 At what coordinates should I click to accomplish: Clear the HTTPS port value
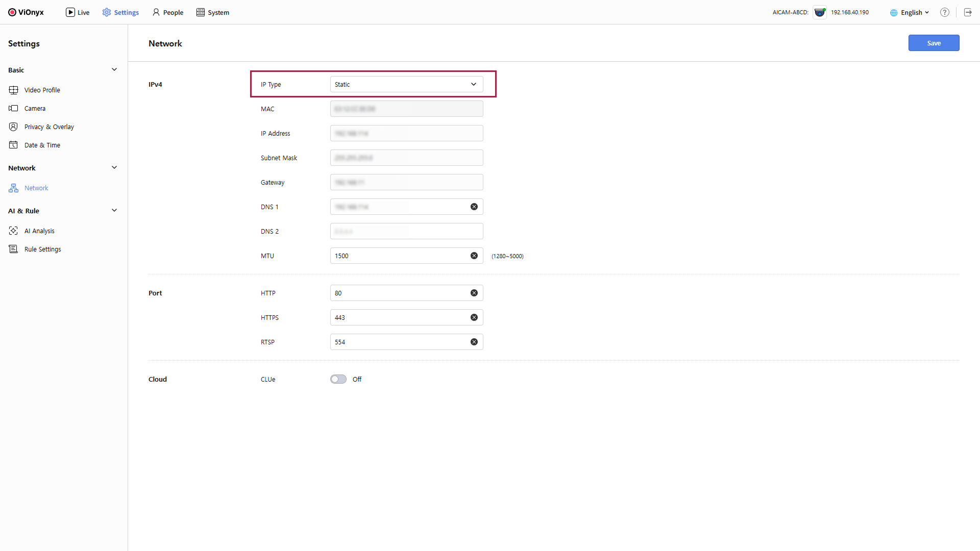click(x=474, y=318)
